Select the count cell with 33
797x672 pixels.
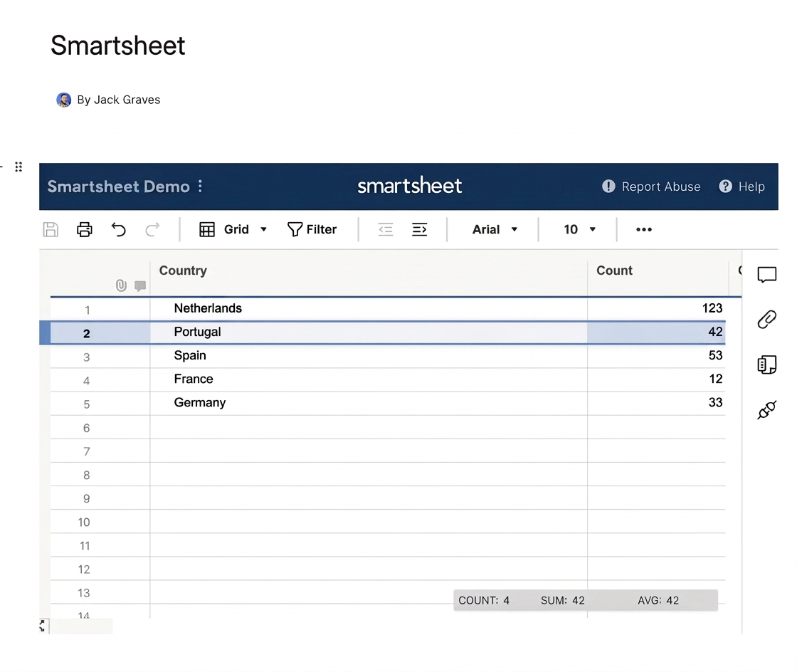(x=656, y=403)
